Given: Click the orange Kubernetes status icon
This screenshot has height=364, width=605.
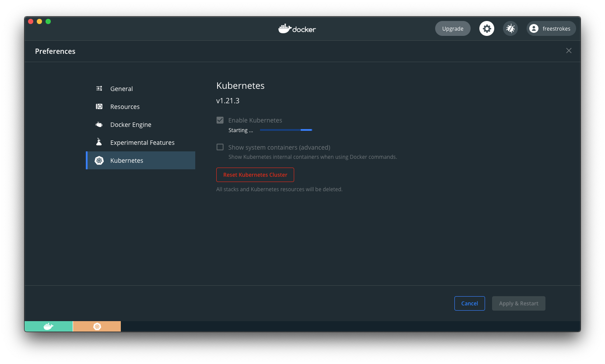Looking at the screenshot, I should click(97, 326).
